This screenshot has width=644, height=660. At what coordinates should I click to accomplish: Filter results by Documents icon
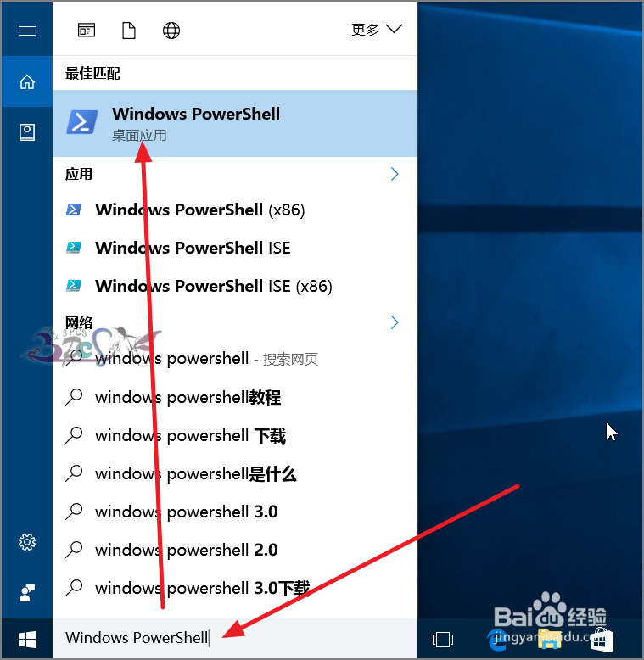(129, 31)
